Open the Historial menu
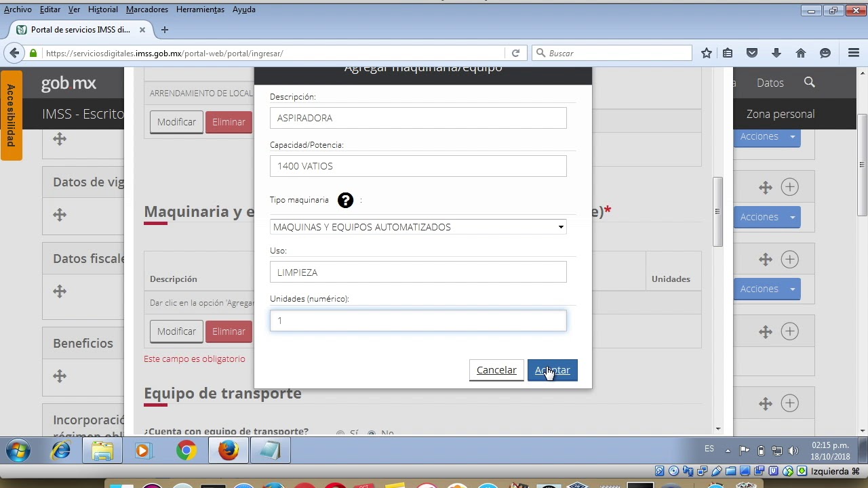 [103, 9]
